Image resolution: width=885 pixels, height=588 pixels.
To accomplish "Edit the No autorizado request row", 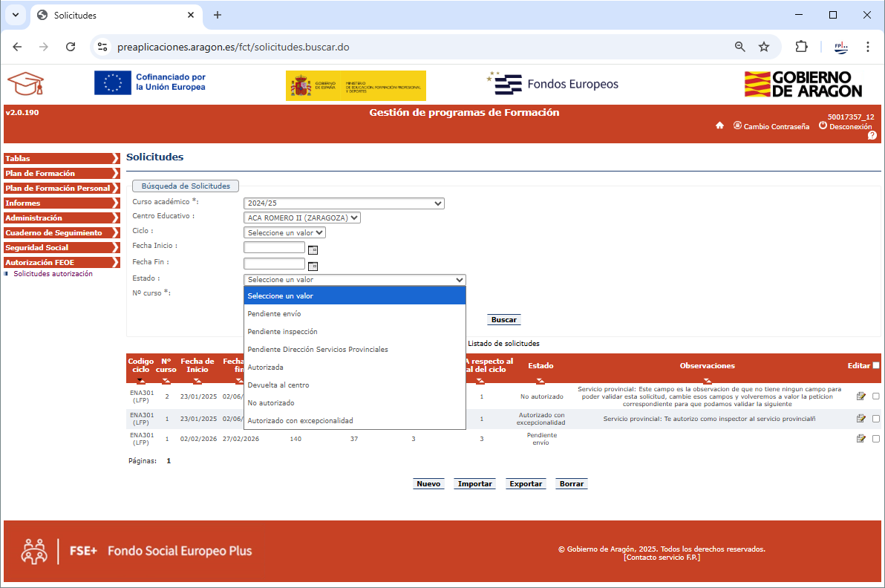I will pyautogui.click(x=860, y=396).
